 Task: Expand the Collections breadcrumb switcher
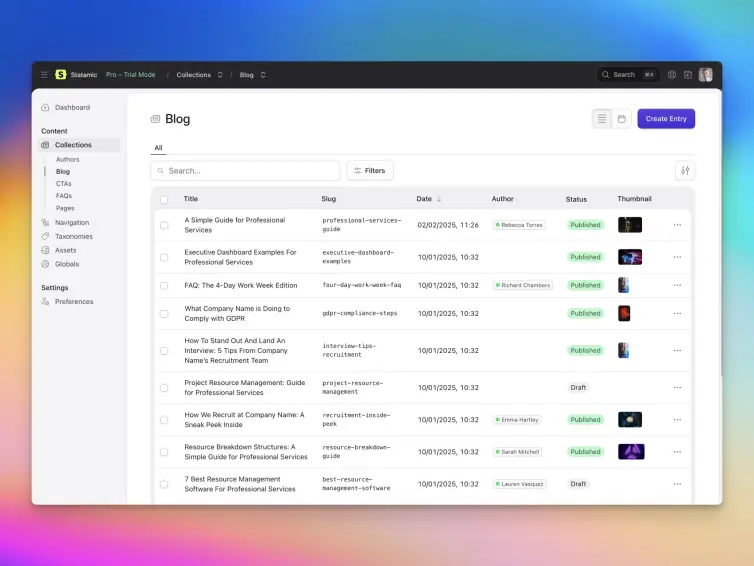[220, 75]
